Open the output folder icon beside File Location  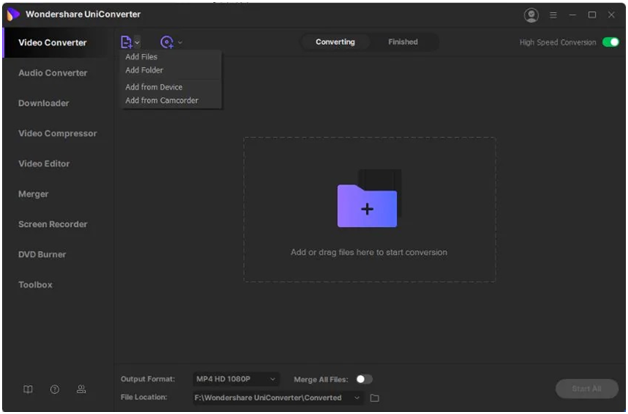[x=374, y=398]
